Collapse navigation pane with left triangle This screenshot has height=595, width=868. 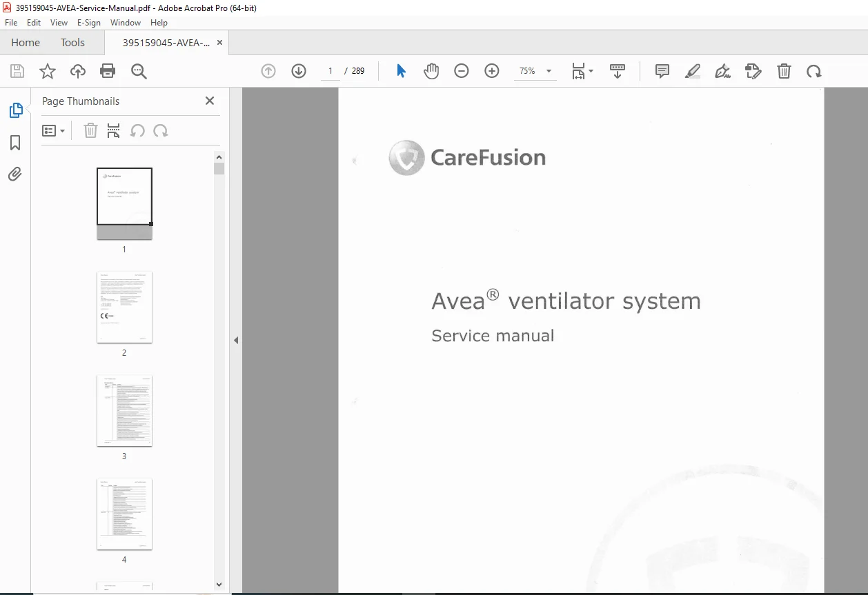pyautogui.click(x=236, y=340)
